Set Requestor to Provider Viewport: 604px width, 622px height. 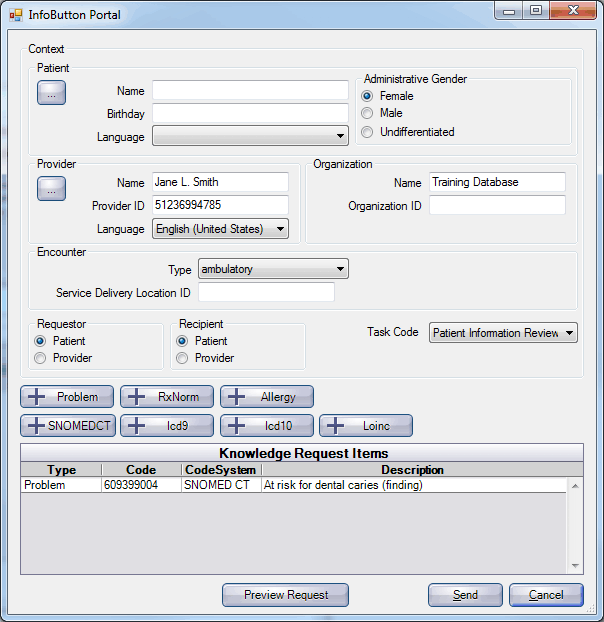pyautogui.click(x=41, y=358)
